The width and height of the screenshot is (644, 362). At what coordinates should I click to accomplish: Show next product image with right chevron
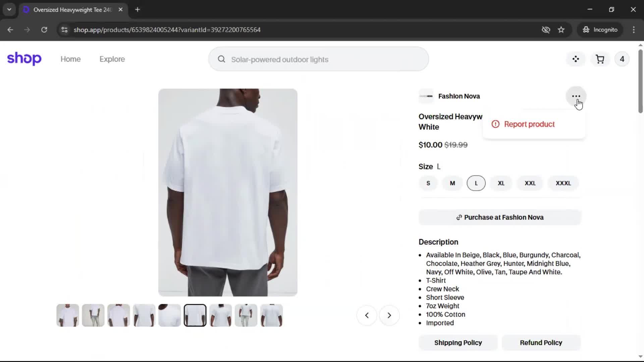(x=389, y=315)
